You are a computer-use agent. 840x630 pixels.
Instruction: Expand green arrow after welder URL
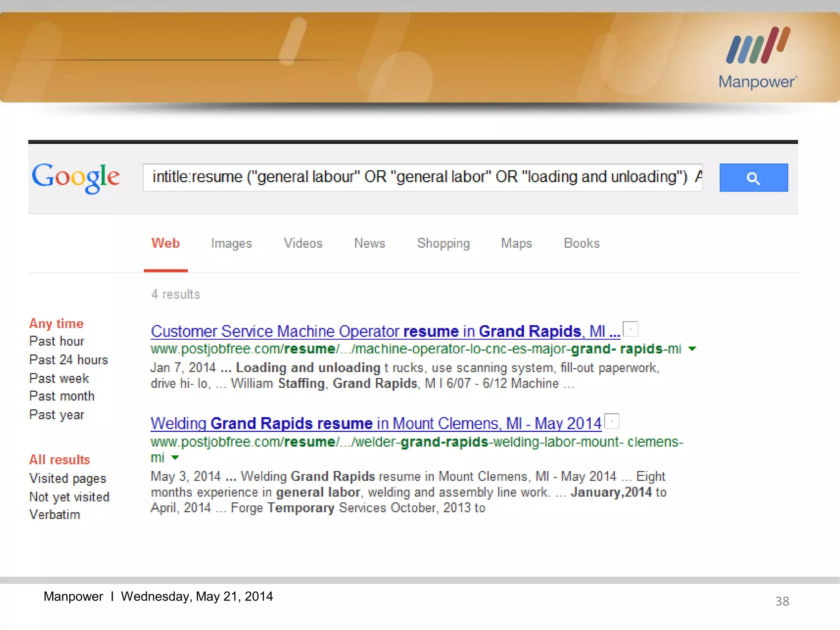(175, 457)
